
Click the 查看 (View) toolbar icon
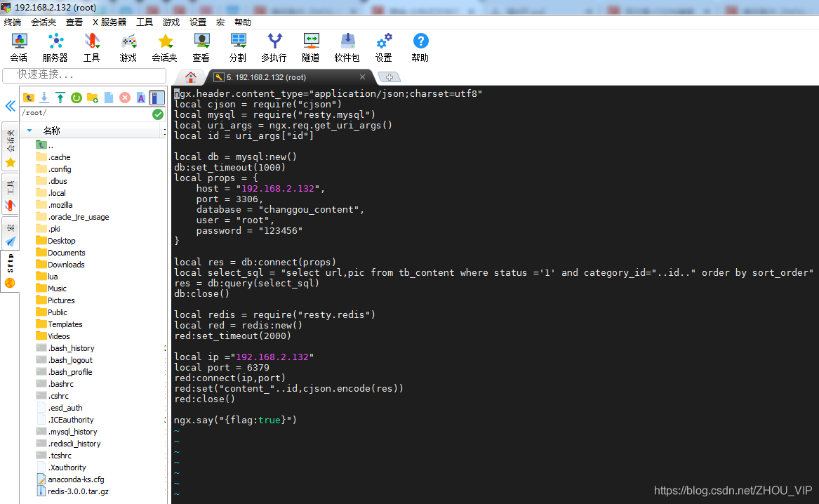(201, 48)
